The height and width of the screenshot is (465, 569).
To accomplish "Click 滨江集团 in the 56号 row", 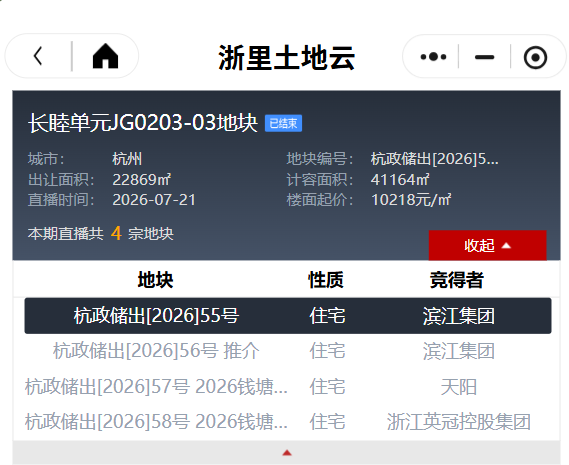I will 459,351.
